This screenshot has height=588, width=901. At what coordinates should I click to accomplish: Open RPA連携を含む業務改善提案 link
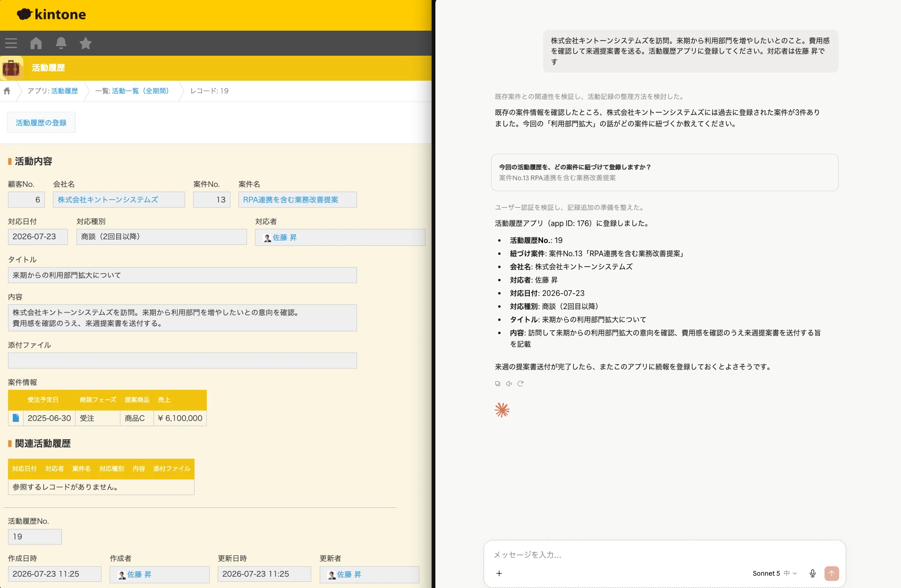click(x=291, y=200)
